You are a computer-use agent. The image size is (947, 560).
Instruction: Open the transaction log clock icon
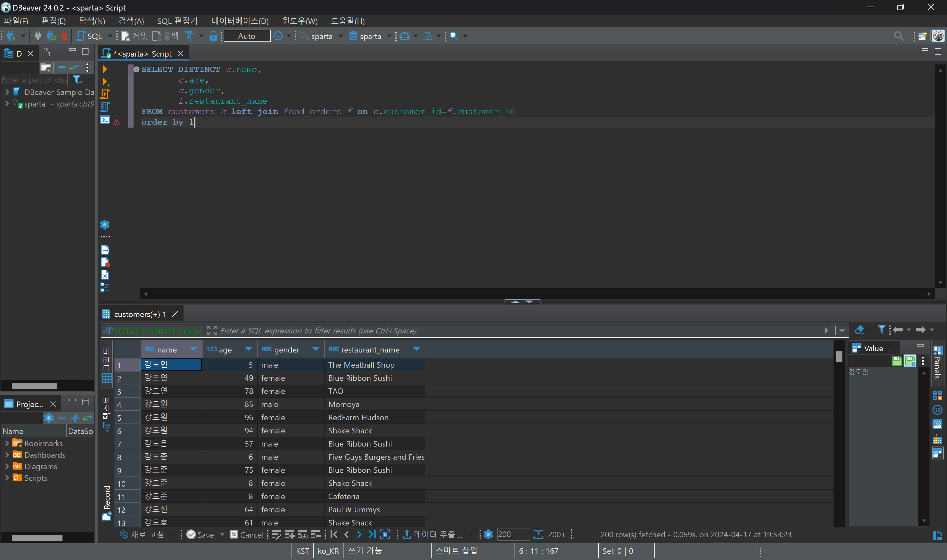(278, 36)
